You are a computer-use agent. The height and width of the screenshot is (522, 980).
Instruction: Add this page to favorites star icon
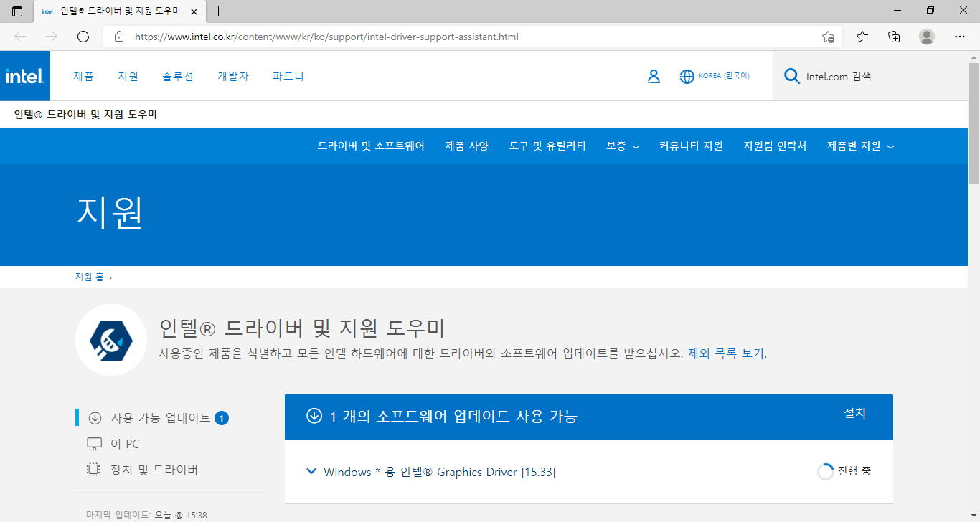tap(828, 37)
